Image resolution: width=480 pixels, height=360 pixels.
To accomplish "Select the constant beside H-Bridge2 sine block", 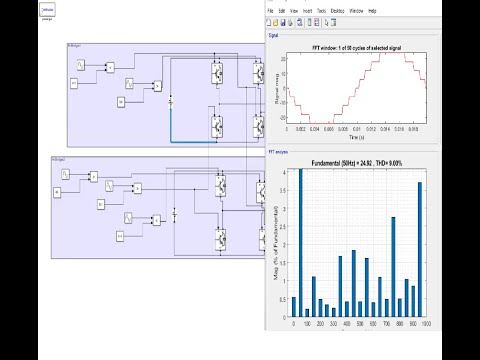I will pyautogui.click(x=57, y=192).
